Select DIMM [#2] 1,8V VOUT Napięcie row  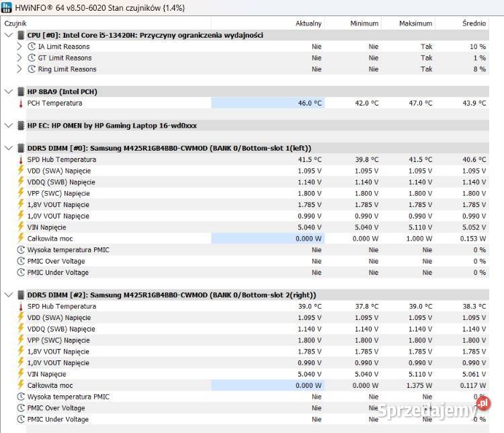point(257,351)
